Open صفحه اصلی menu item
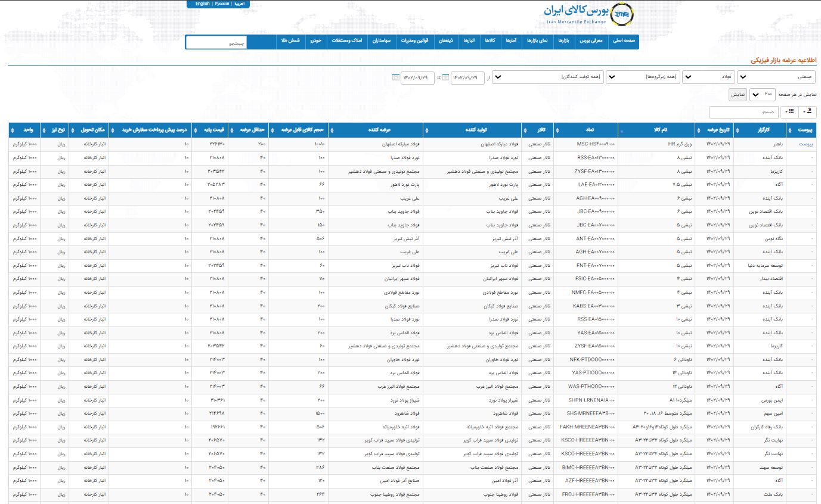 coord(625,41)
